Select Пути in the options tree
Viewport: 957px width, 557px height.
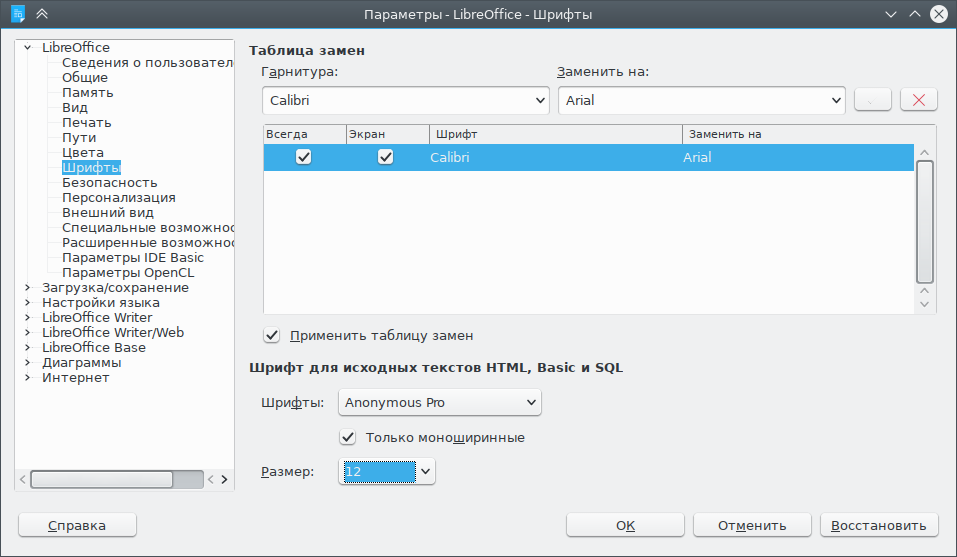coord(79,138)
